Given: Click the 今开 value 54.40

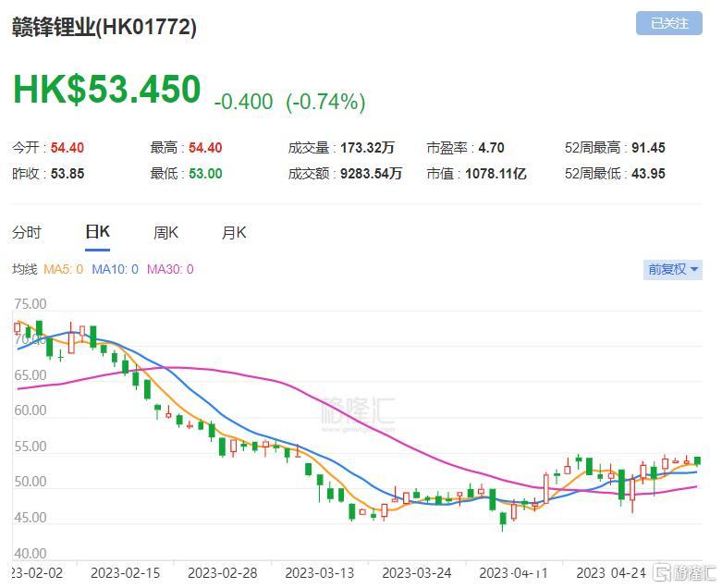Looking at the screenshot, I should click(67, 148).
